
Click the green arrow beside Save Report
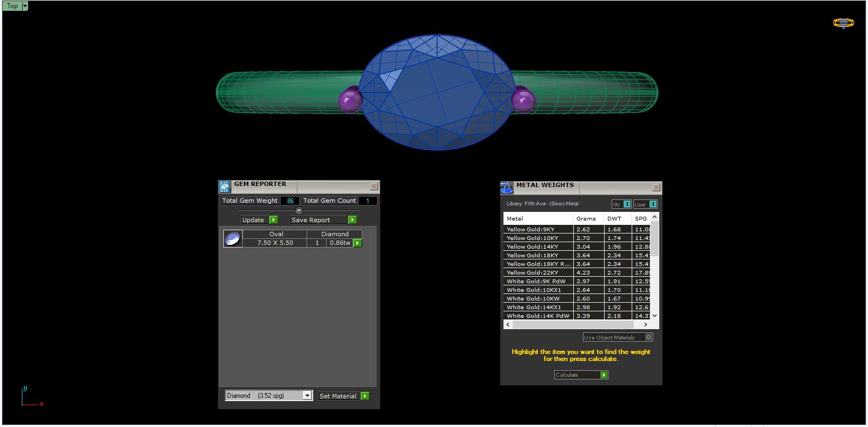(x=353, y=220)
